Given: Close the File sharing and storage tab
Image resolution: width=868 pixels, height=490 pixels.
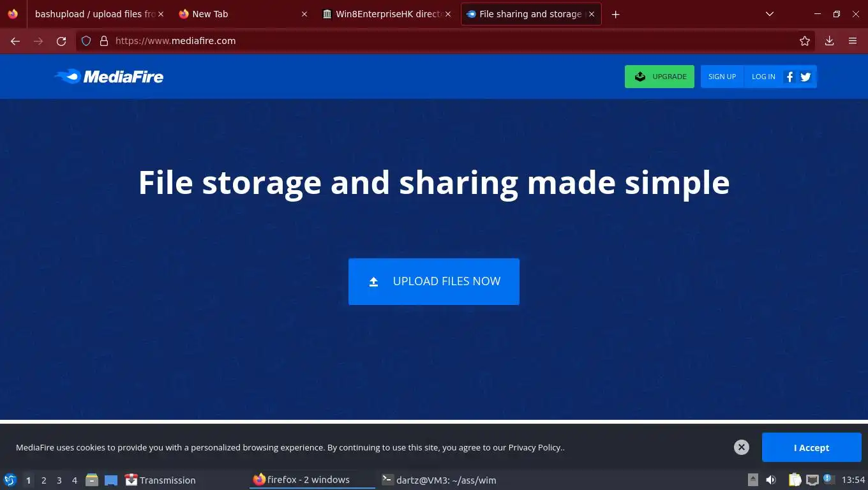Looking at the screenshot, I should coord(591,14).
